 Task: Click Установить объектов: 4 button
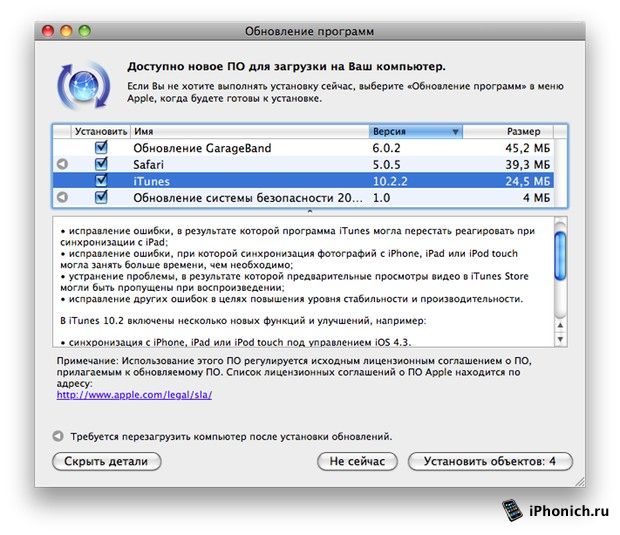coord(490,461)
